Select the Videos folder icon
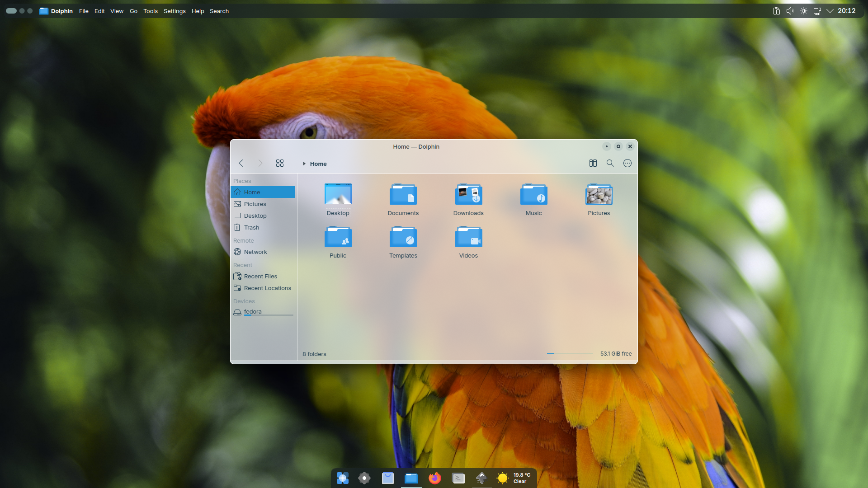 [x=468, y=237]
